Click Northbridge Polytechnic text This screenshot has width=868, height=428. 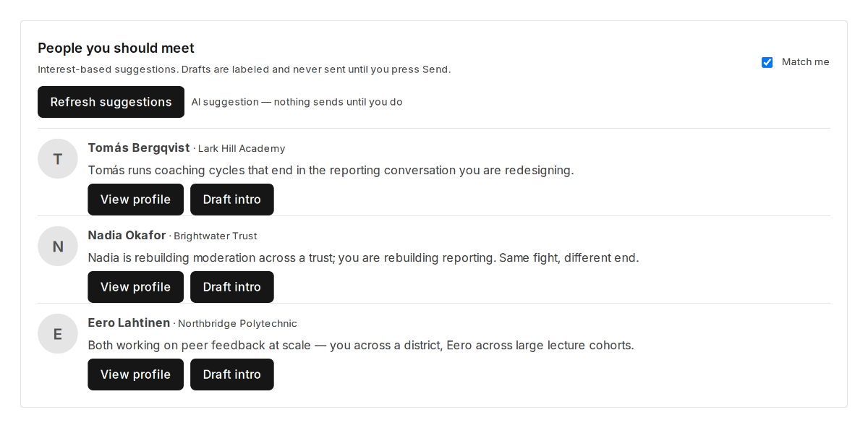point(237,324)
